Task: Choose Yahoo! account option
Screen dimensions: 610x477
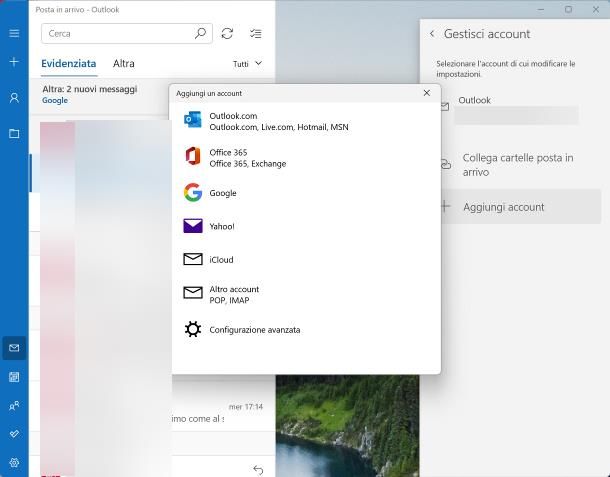Action: point(306,226)
